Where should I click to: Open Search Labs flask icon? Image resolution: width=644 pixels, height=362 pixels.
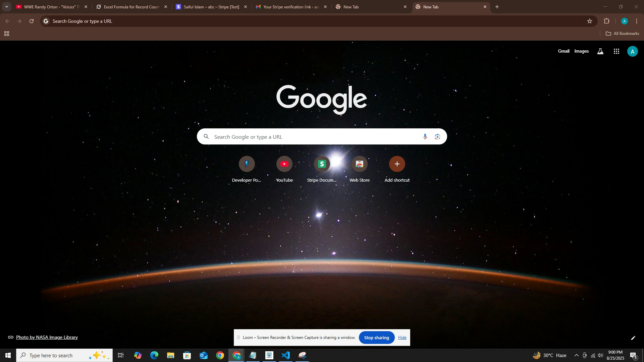tap(600, 51)
